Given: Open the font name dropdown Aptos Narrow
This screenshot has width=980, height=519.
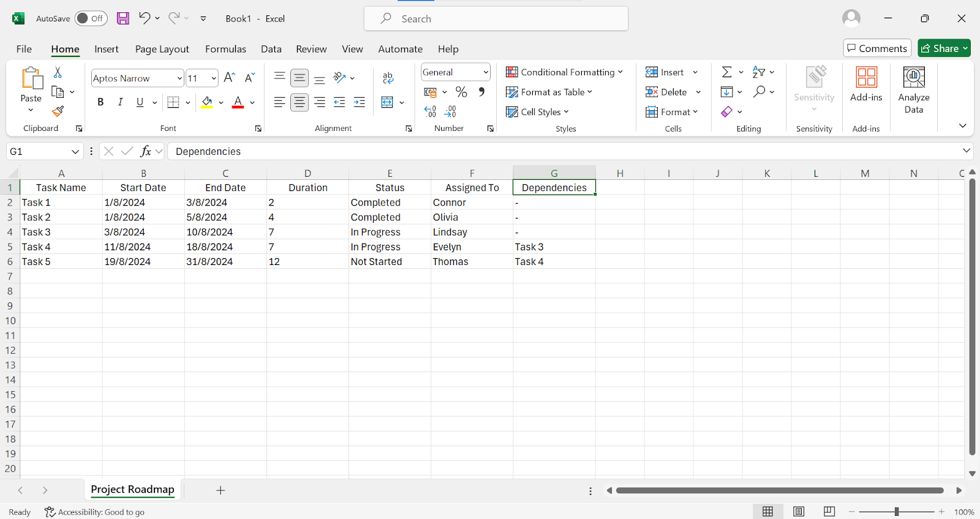Looking at the screenshot, I should click(x=179, y=78).
